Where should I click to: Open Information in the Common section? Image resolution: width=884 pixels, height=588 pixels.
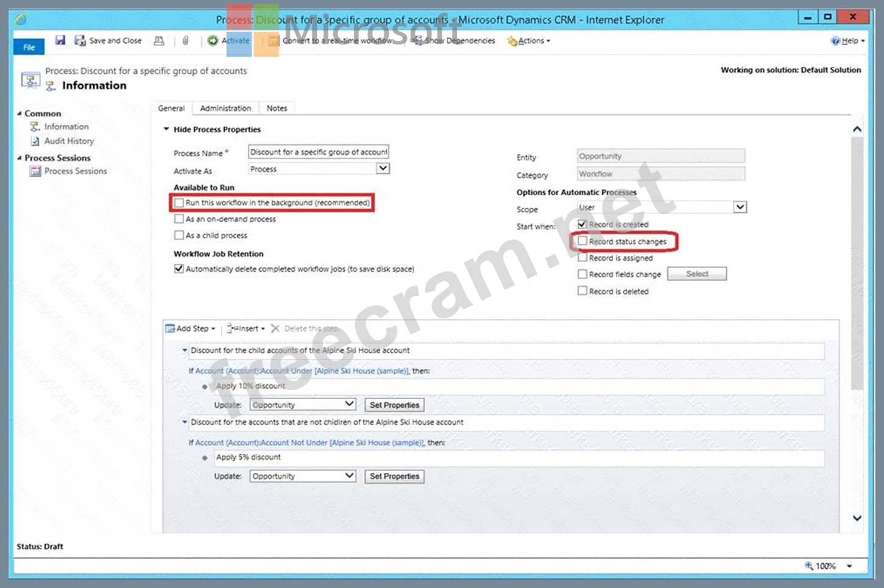[66, 126]
